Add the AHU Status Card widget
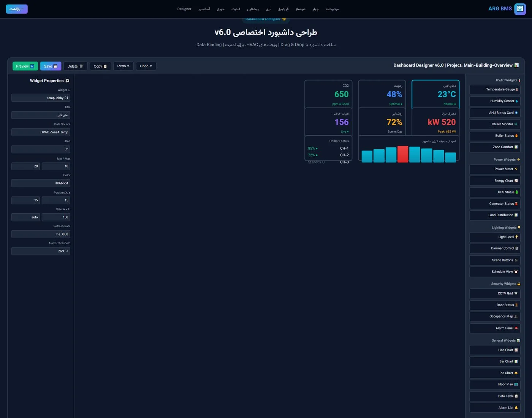 (x=495, y=113)
